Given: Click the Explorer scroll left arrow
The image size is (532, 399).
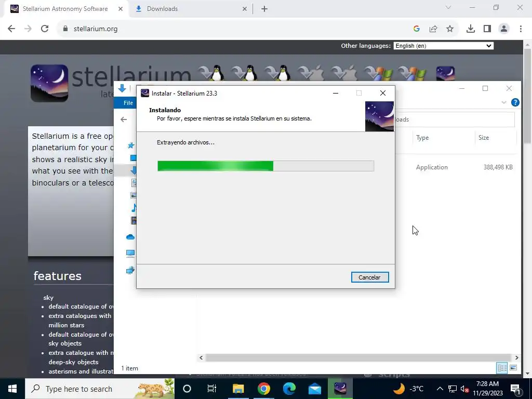Looking at the screenshot, I should click(x=201, y=357).
